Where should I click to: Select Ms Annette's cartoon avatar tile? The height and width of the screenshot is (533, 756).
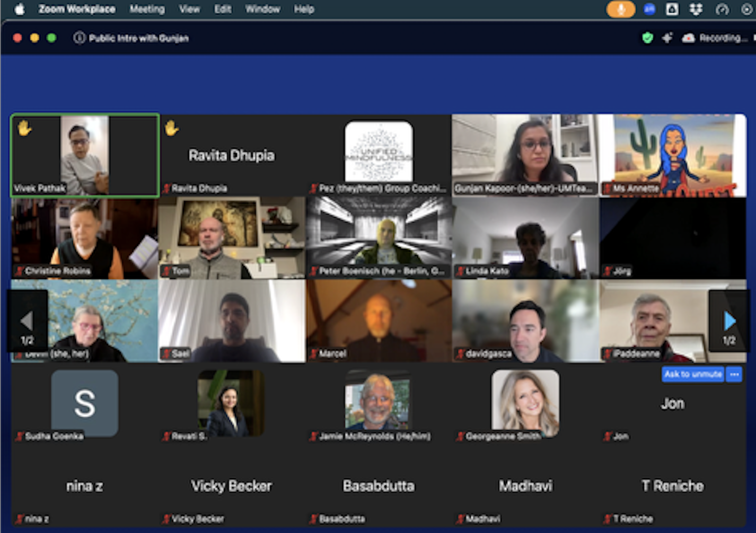[672, 154]
